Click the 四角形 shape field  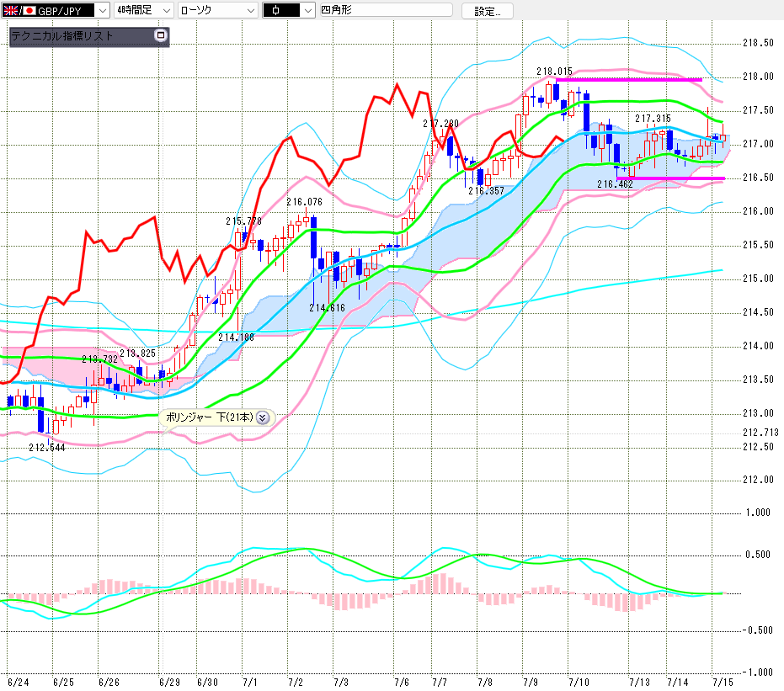coord(386,10)
